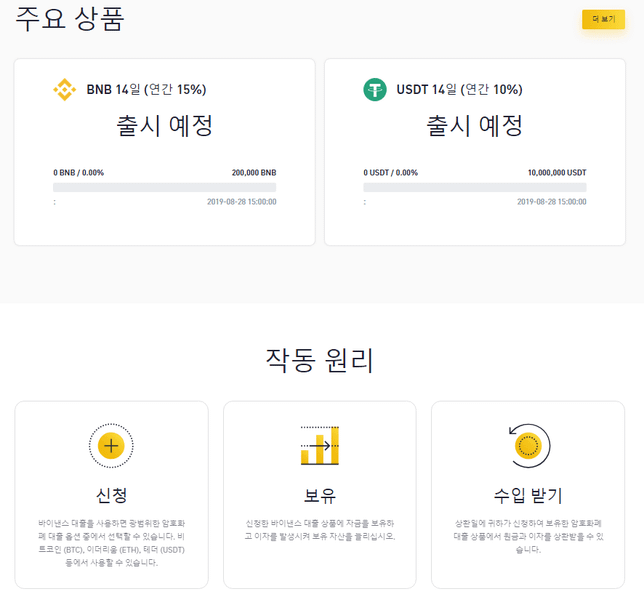Click the 작동 원리 section heading

320,361
